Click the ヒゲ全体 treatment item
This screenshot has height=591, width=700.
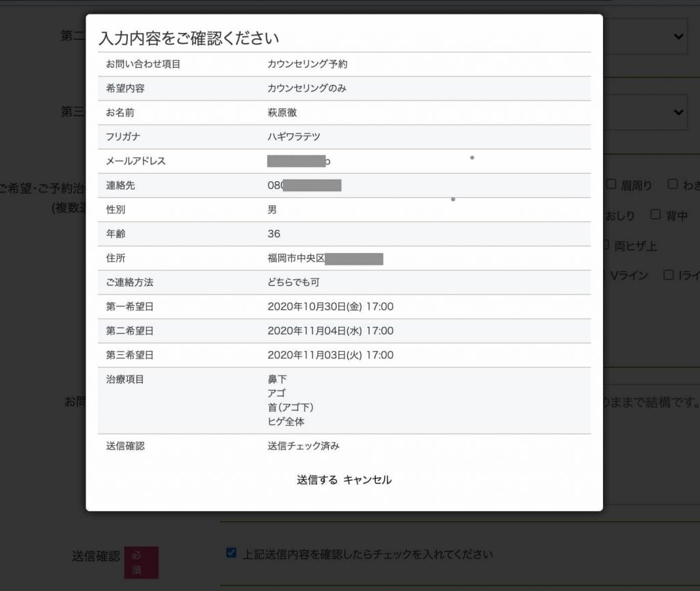[x=286, y=422]
